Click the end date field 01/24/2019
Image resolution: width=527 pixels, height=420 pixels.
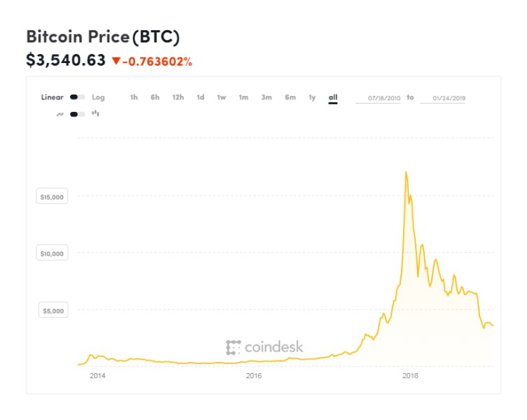tap(443, 98)
